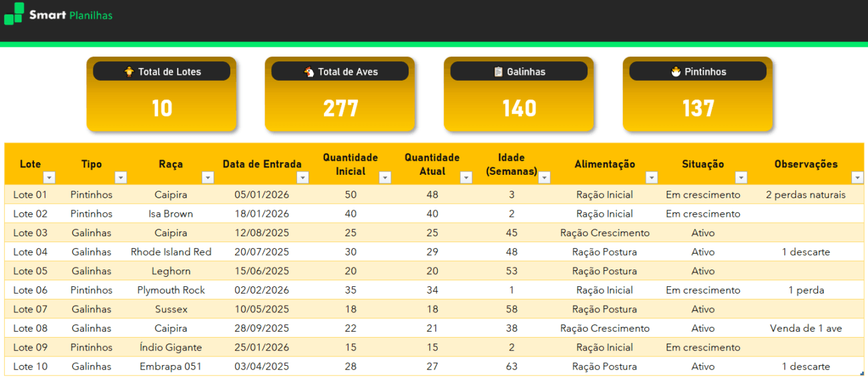
Task: Open the Situação column filter dropdown
Action: pos(741,177)
